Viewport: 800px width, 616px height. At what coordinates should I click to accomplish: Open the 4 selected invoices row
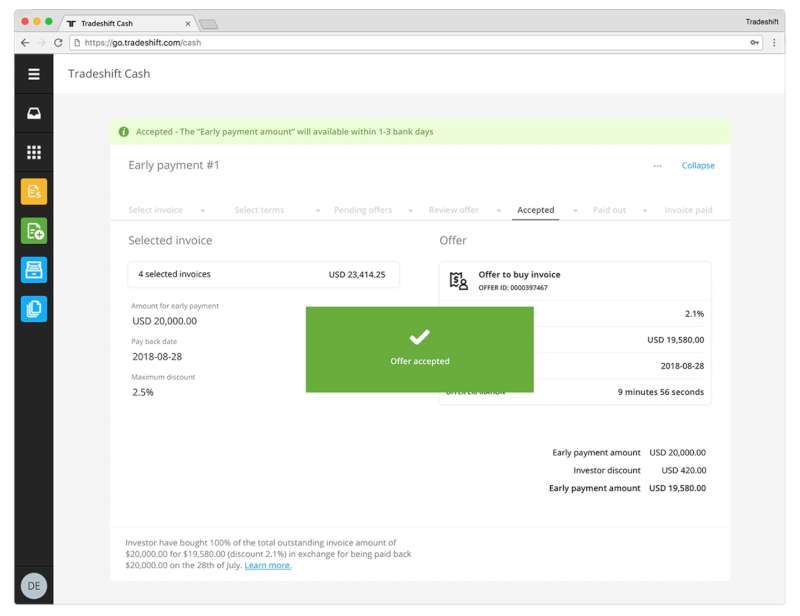[263, 275]
